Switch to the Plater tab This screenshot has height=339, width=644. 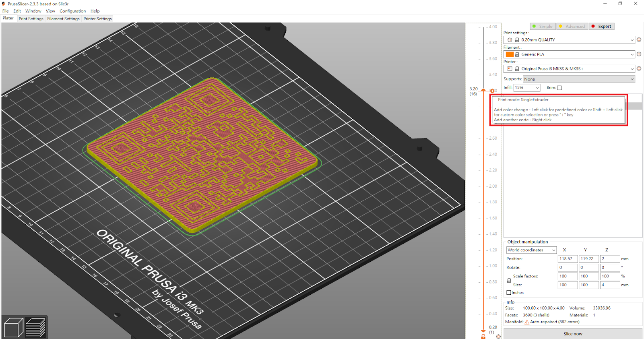8,18
